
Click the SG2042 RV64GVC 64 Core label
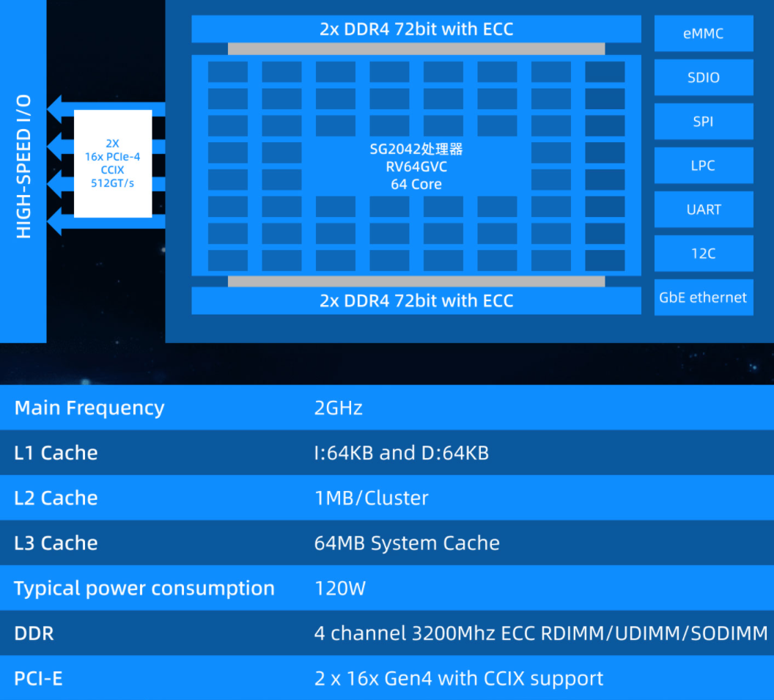pyautogui.click(x=416, y=167)
